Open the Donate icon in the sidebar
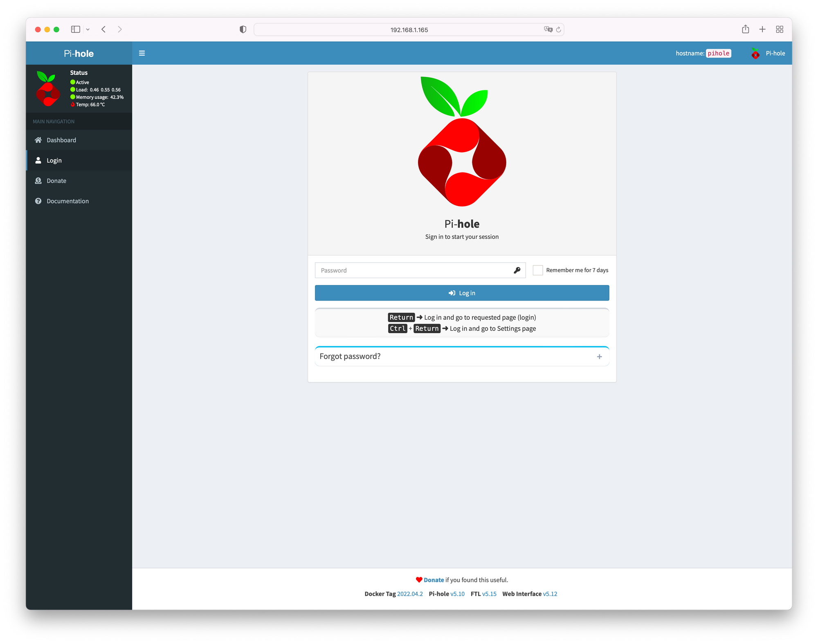818x644 pixels. click(38, 181)
